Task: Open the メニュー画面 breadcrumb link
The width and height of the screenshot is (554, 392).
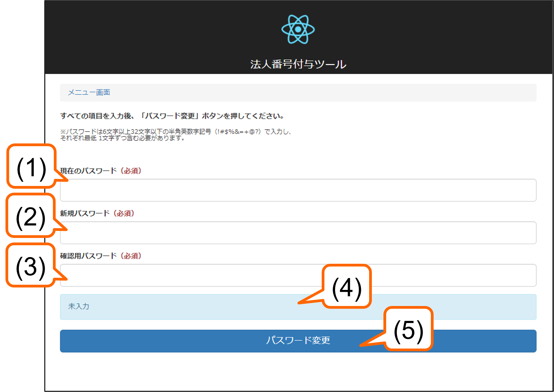Action: point(89,92)
